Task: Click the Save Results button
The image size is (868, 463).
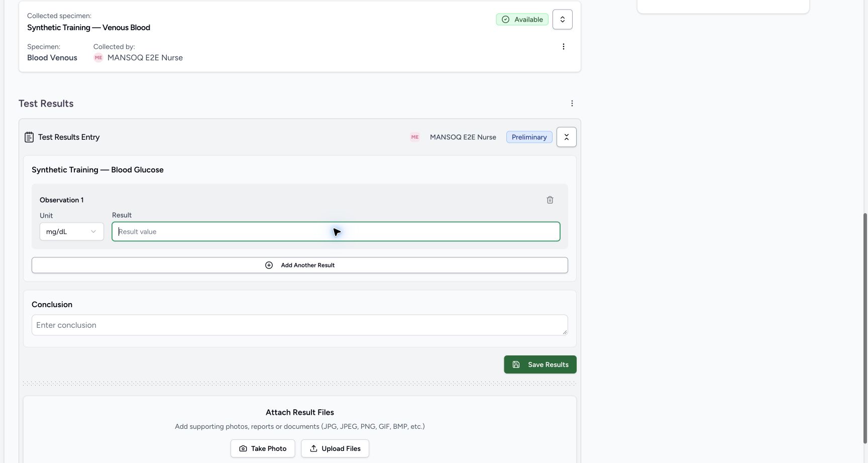Action: pos(540,365)
